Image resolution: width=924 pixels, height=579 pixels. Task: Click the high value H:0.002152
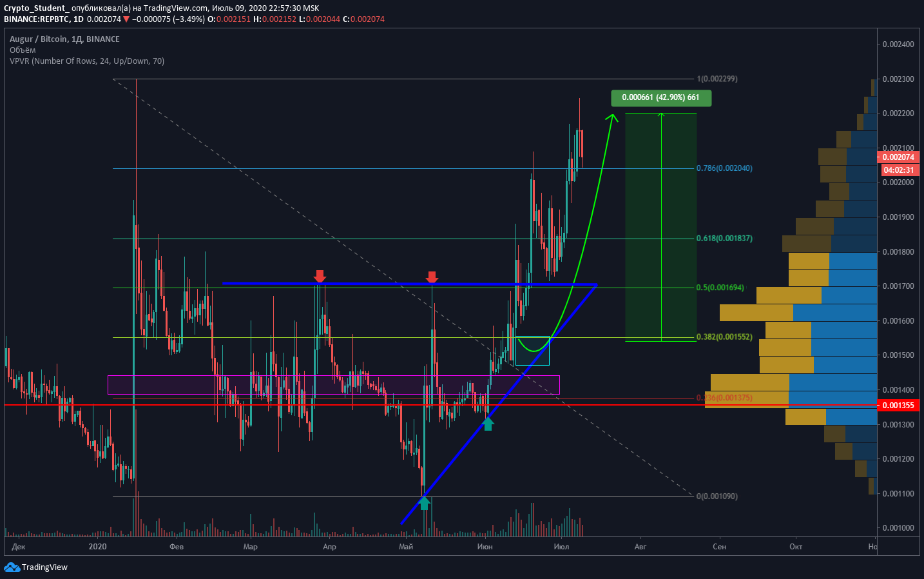(x=275, y=19)
